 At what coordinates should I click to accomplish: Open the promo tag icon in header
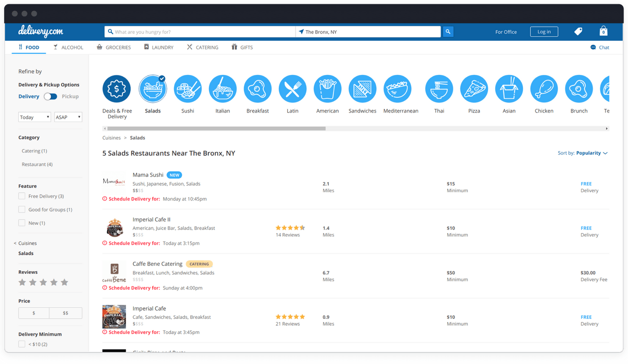coord(578,31)
